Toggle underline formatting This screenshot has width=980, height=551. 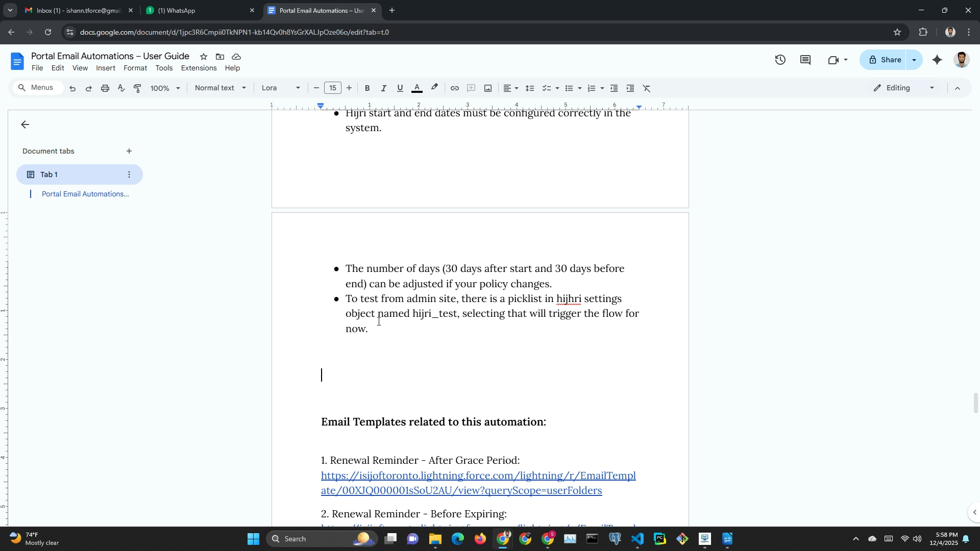400,88
